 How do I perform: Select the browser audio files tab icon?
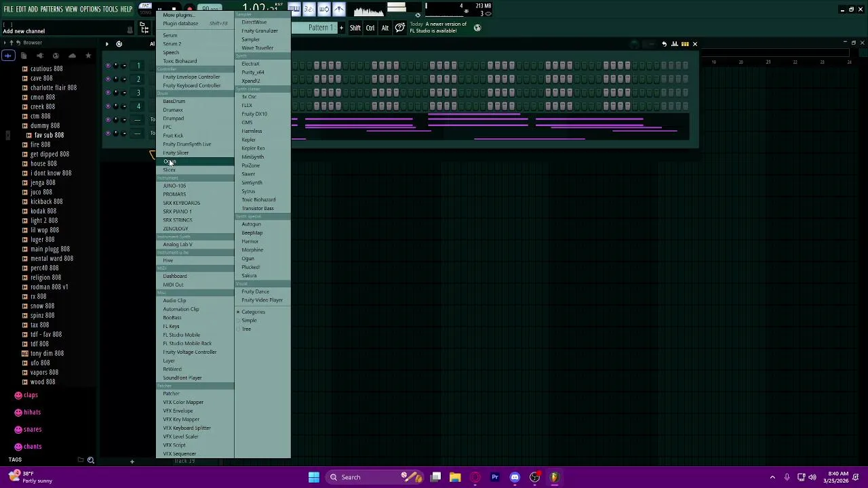8,56
